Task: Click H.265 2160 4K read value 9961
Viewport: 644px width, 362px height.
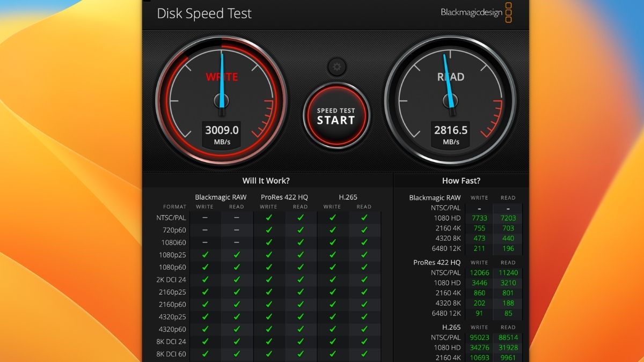Action: [x=508, y=358]
